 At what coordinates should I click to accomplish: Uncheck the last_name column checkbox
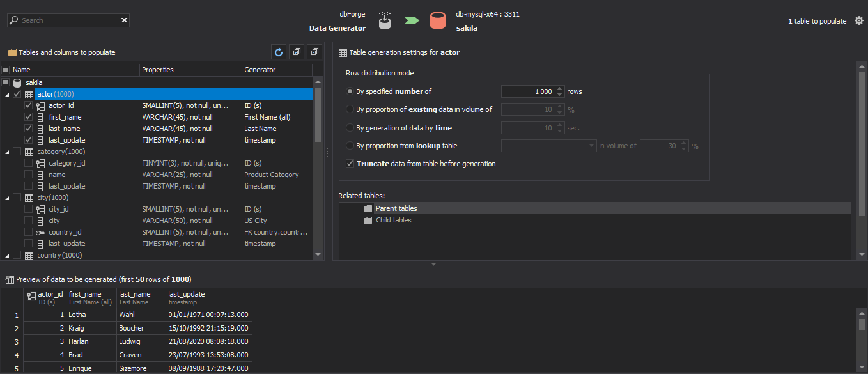click(28, 129)
